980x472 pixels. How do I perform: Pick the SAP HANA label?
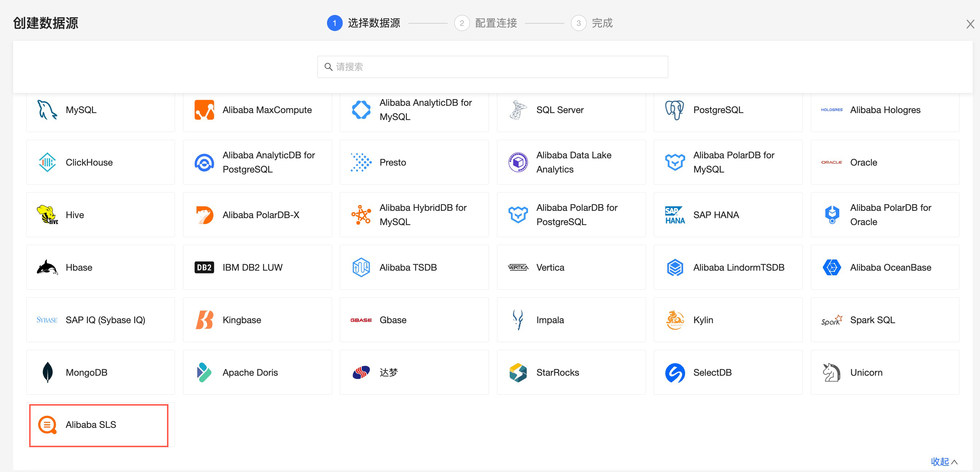[x=716, y=215]
